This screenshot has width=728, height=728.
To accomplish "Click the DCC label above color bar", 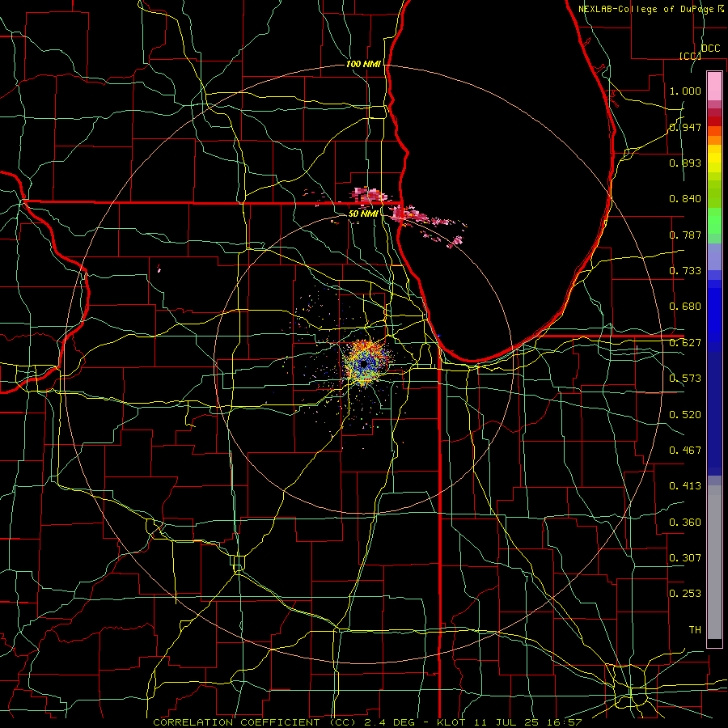I will (x=710, y=49).
